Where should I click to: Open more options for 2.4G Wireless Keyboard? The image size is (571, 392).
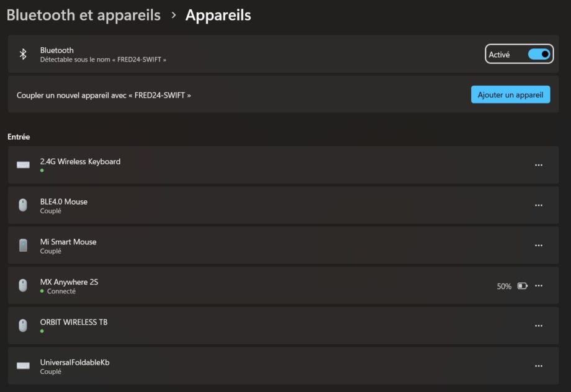538,165
